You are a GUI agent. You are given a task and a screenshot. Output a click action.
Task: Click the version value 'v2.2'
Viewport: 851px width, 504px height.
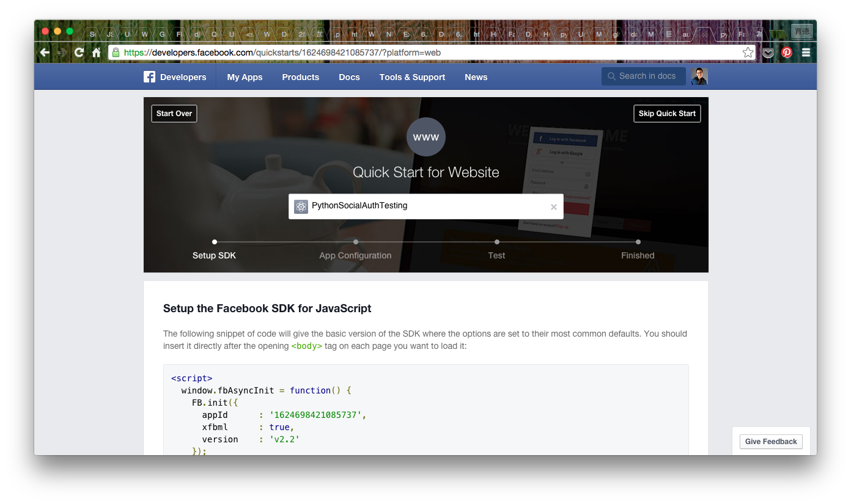284,439
